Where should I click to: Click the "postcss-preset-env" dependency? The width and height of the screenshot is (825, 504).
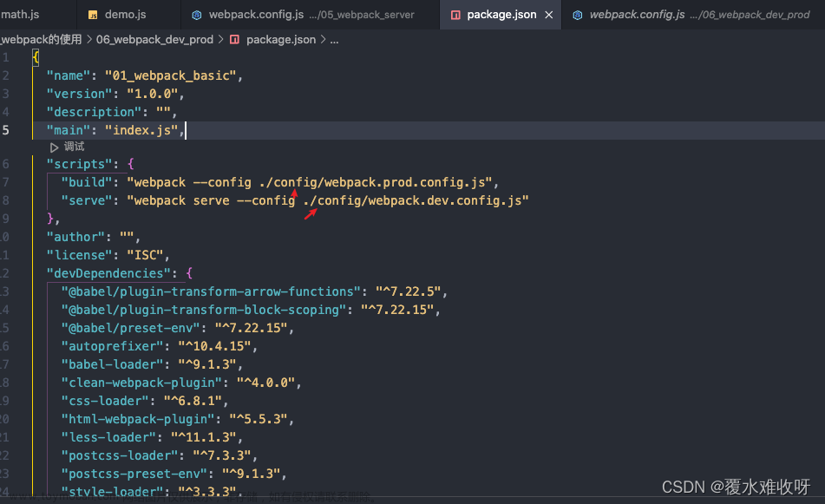click(134, 474)
